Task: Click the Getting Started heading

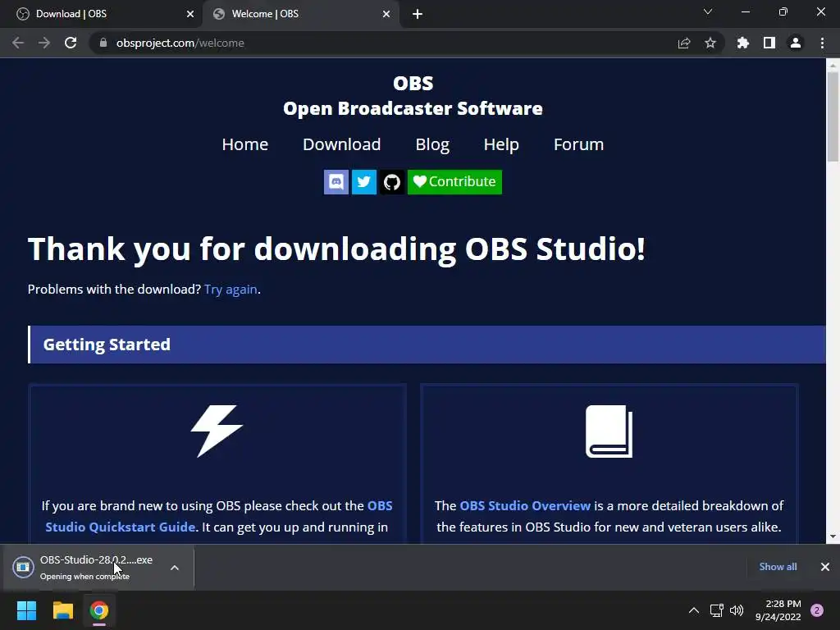Action: pos(107,345)
